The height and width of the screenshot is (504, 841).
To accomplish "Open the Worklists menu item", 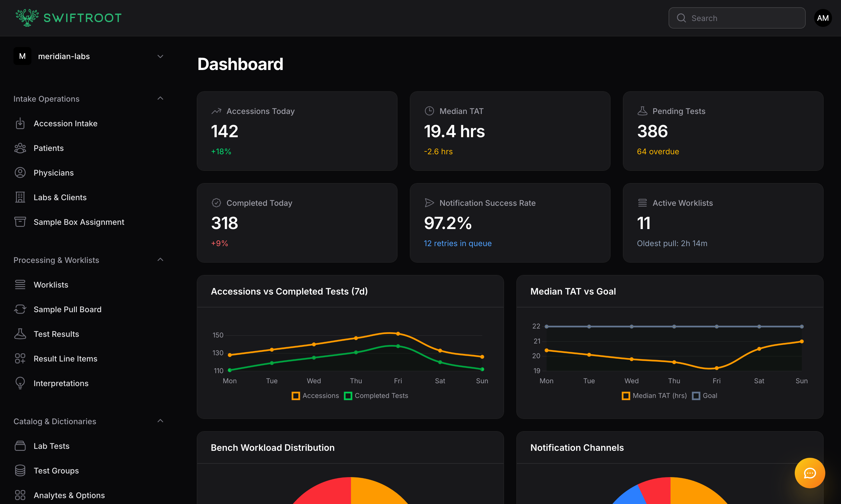I will (x=51, y=284).
